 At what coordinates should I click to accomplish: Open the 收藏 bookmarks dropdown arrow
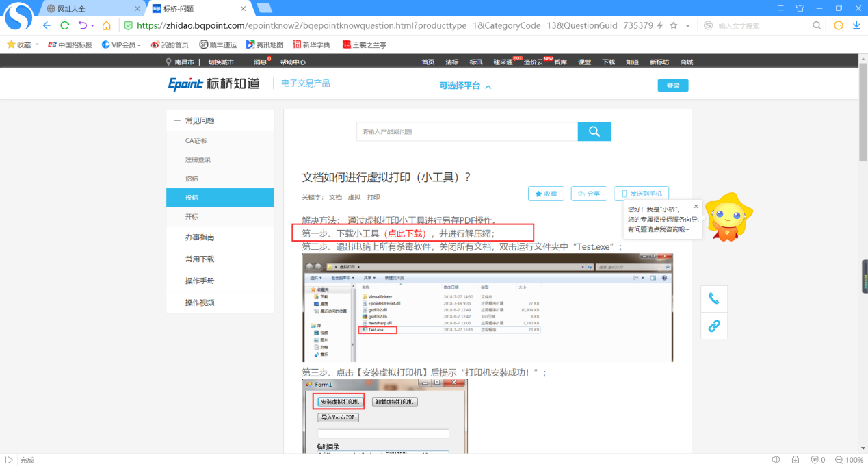(x=36, y=45)
